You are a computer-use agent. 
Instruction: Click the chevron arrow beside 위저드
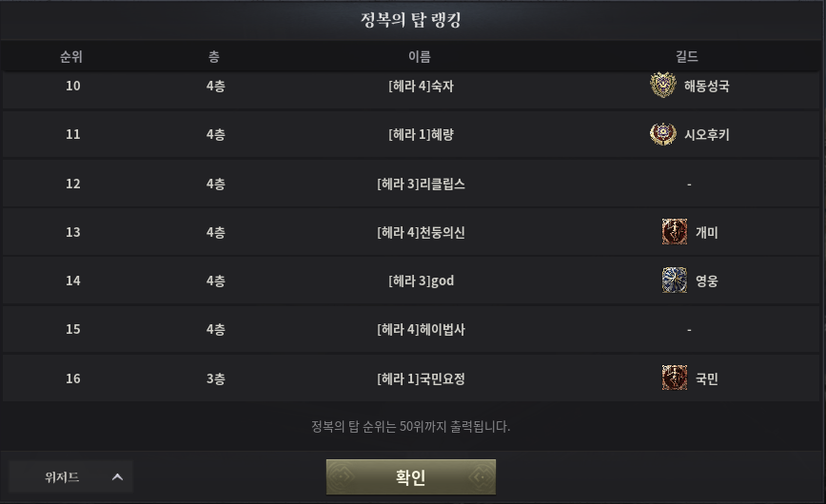point(118,476)
